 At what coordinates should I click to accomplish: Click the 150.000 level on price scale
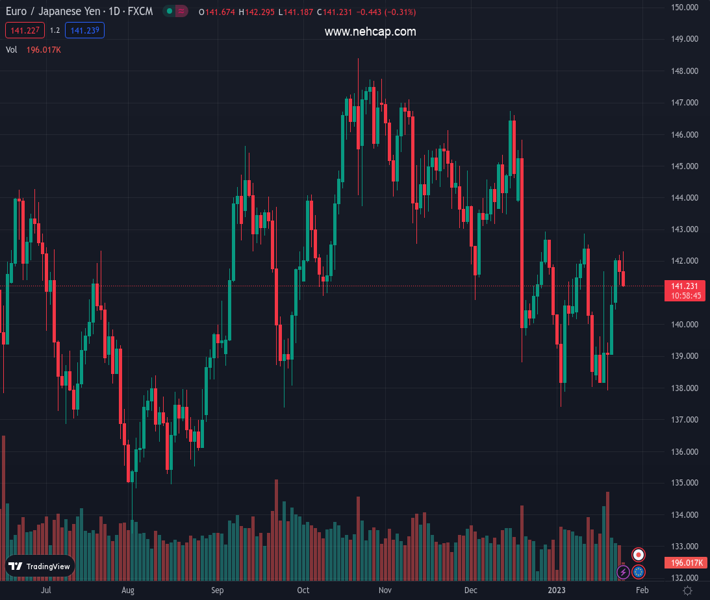tap(683, 8)
